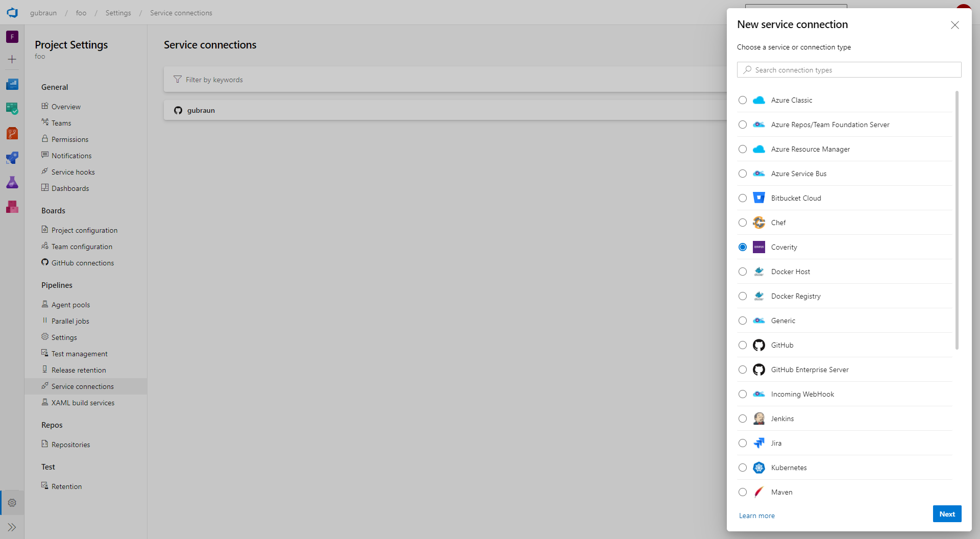Screen dimensions: 980x539
Task: Open Test Plans flask icon
Action: [12, 182]
